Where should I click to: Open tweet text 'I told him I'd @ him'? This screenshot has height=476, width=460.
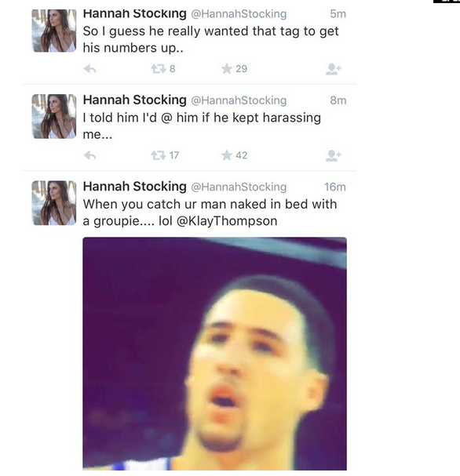click(x=202, y=126)
